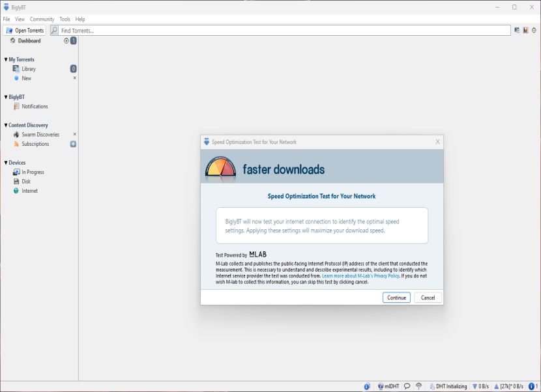This screenshot has width=541, height=392.
Task: Click Continue in the speed test dialog
Action: coord(396,298)
